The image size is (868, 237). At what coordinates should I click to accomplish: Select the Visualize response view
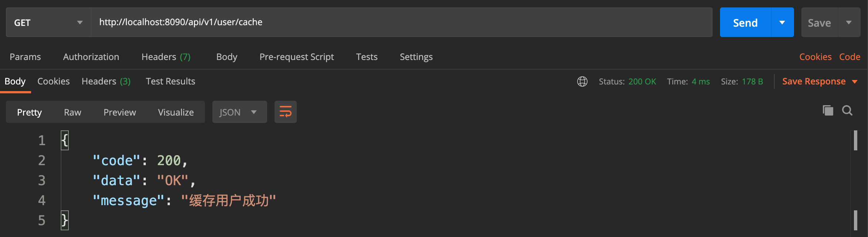click(x=175, y=112)
